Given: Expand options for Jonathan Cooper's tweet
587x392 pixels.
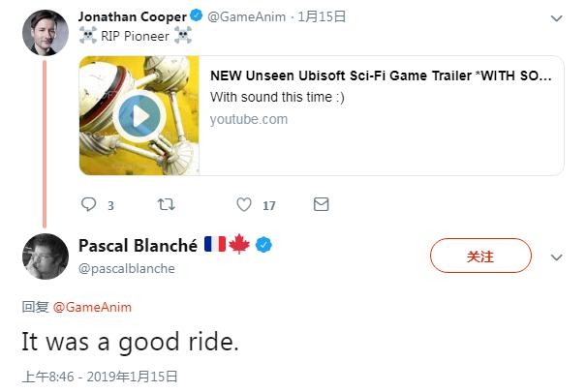Looking at the screenshot, I should click(556, 18).
